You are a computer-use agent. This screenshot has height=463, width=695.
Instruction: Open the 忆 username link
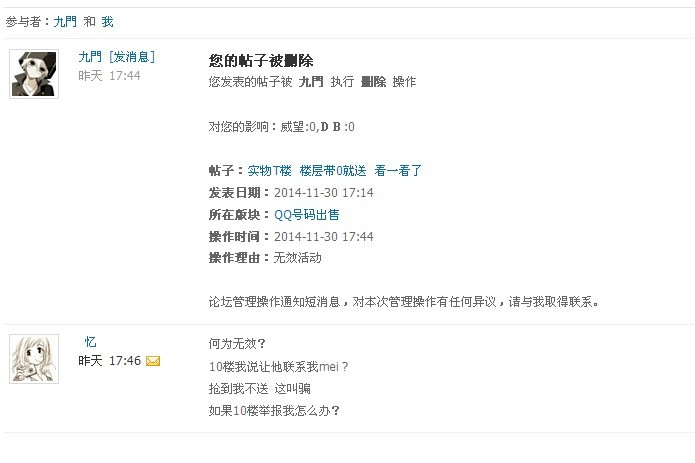click(90, 342)
